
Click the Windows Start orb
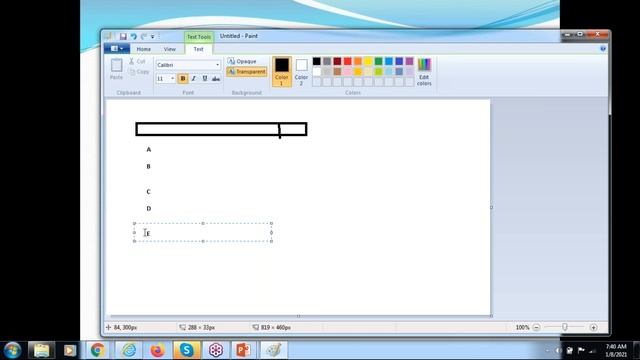pyautogui.click(x=12, y=350)
